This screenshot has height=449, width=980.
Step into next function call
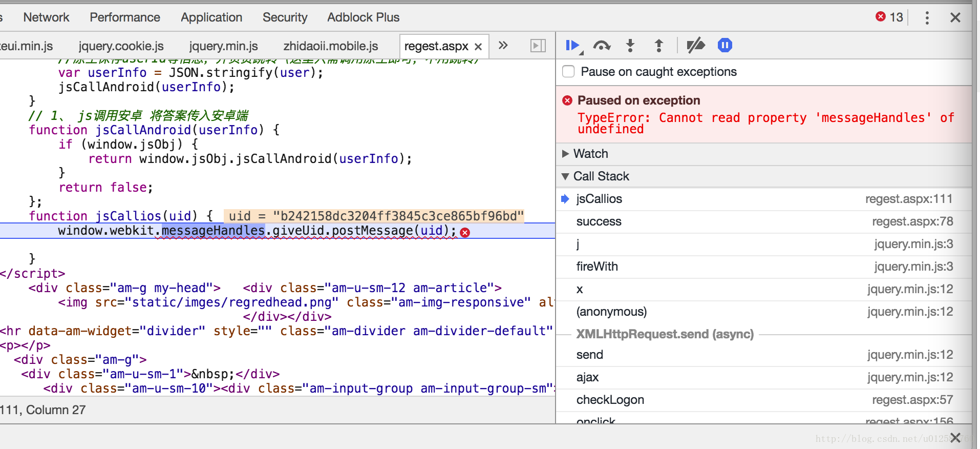coord(630,46)
